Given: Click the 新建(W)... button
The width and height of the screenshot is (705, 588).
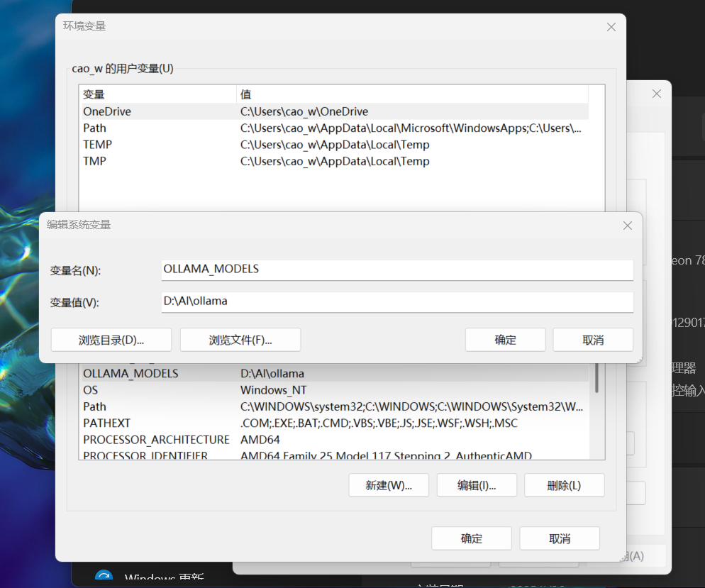Looking at the screenshot, I should (x=388, y=485).
